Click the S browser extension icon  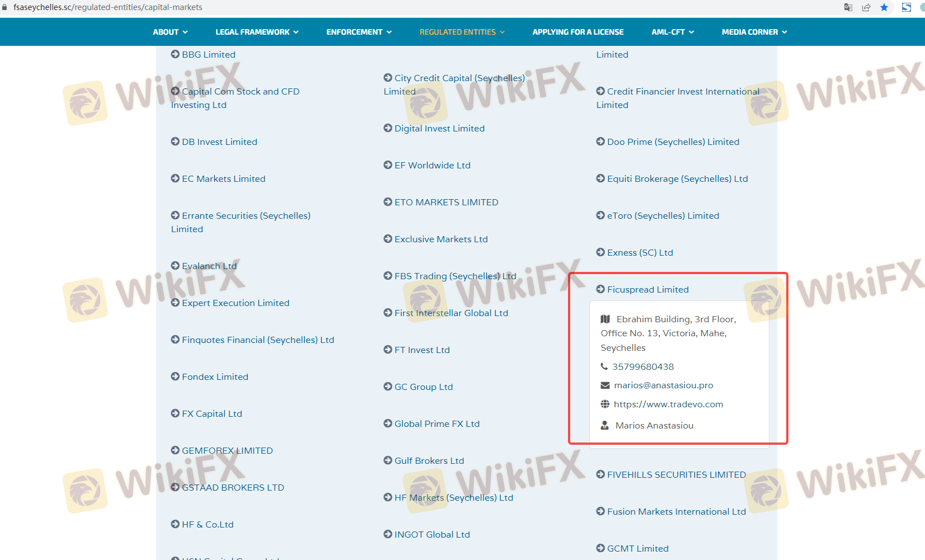tap(907, 7)
